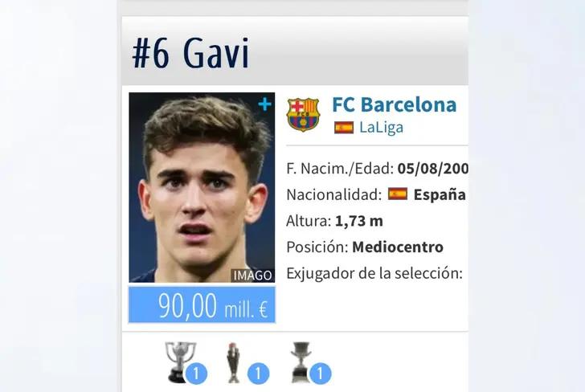
Task: Click the Spain flag next to Nacionalidad
Action: click(397, 194)
